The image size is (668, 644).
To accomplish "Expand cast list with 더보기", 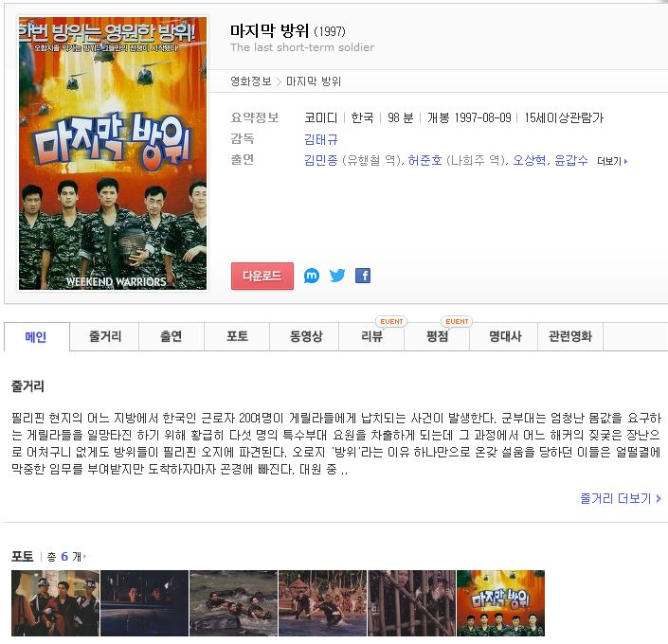I will tap(612, 161).
